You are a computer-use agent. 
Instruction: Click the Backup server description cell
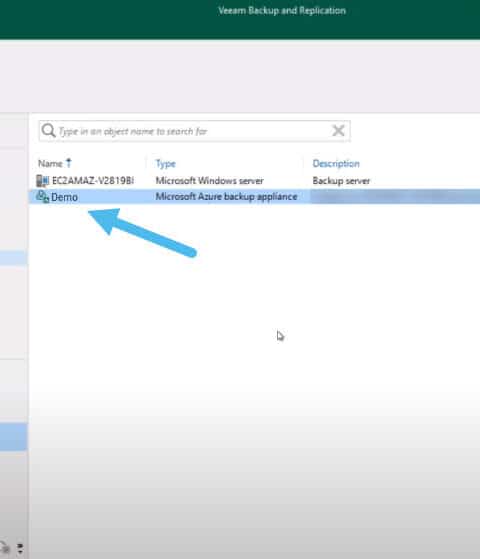341,181
